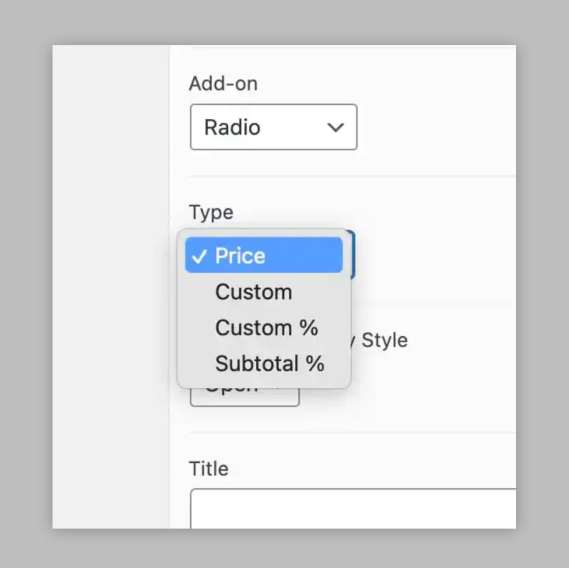
Task: Click the Style label text
Action: pyautogui.click(x=385, y=340)
